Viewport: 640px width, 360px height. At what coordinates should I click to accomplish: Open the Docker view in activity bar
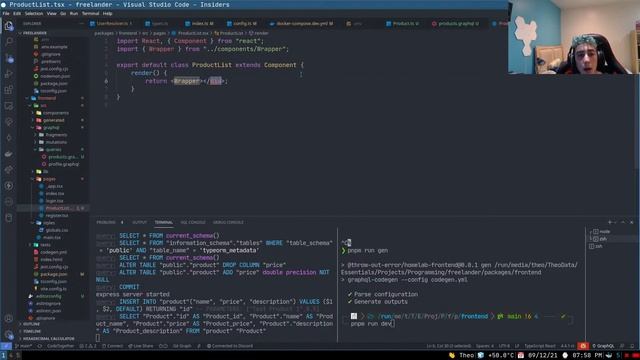point(9,154)
